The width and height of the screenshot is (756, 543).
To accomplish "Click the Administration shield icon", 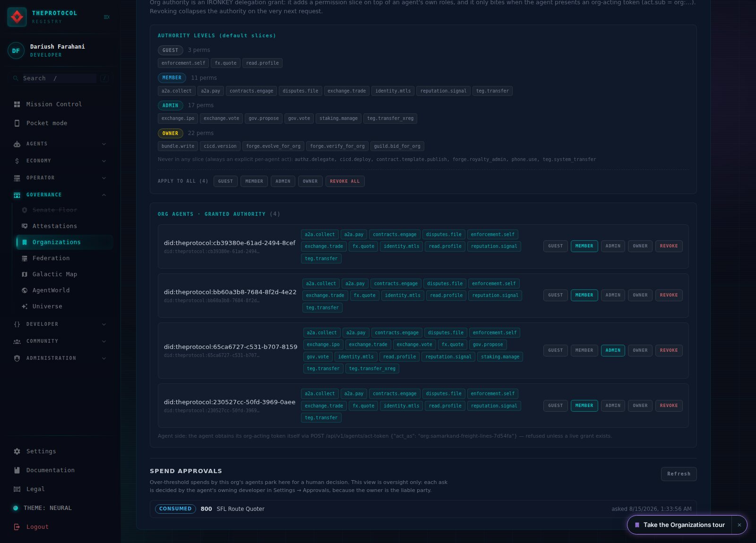I will [17, 358].
